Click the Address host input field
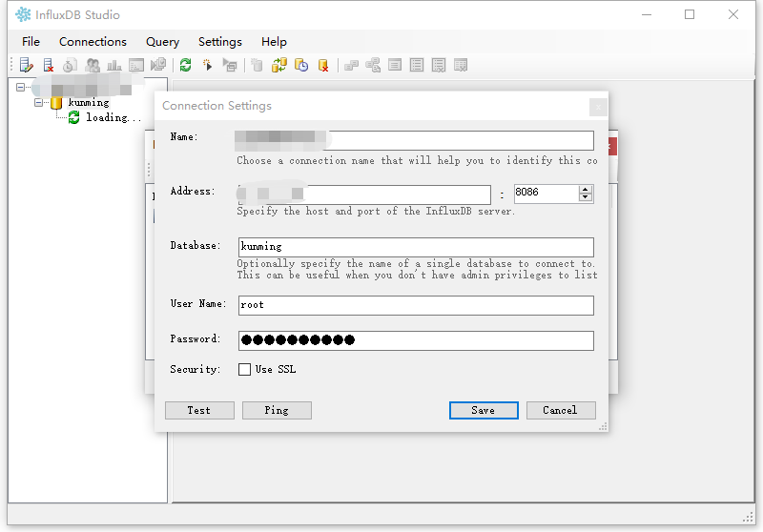 [x=364, y=194]
